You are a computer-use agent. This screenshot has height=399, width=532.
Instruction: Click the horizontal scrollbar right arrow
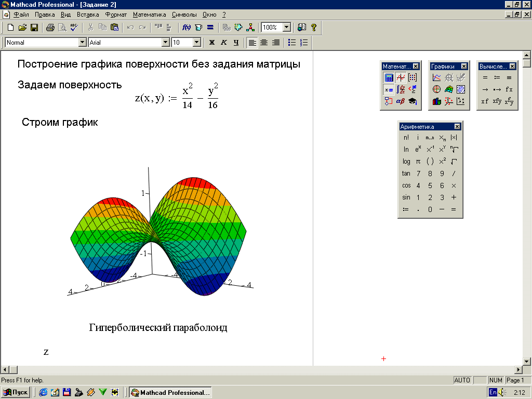point(518,369)
